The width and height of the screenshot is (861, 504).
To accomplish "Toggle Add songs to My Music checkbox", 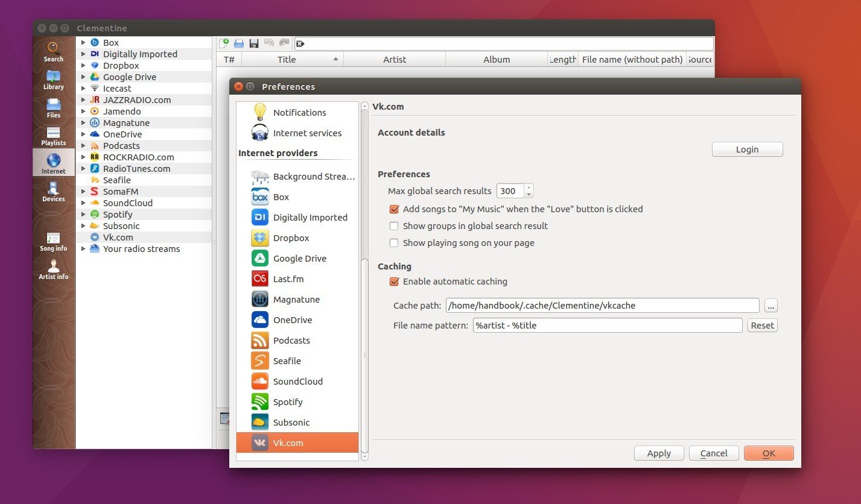I will click(x=395, y=209).
